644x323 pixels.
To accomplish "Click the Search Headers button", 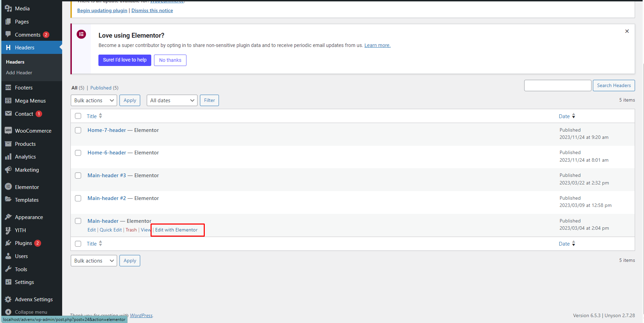I will (614, 85).
